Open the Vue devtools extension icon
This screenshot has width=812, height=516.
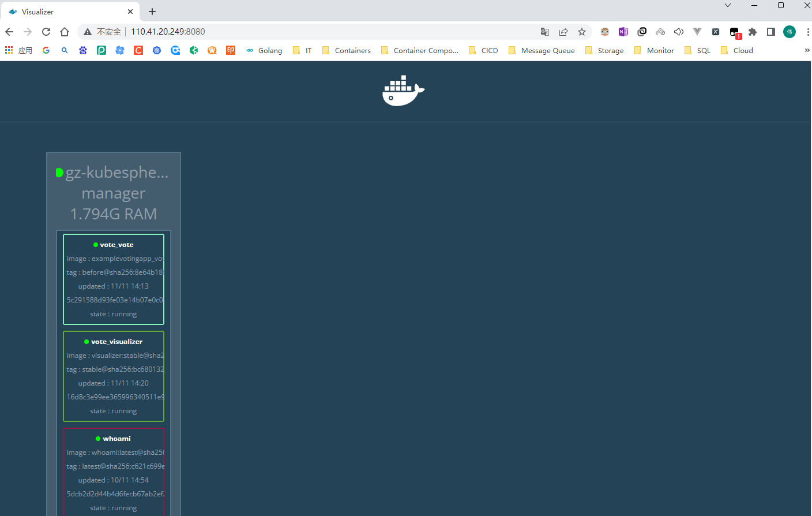coord(697,32)
